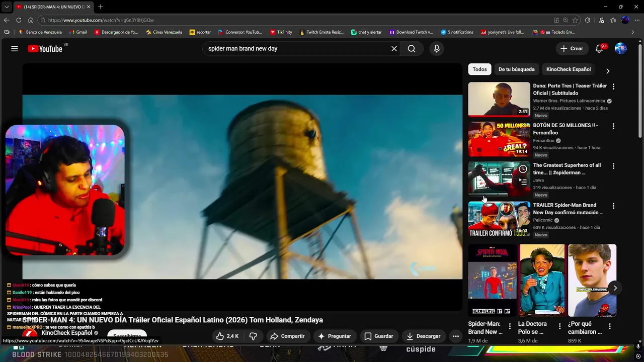644x362 pixels.
Task: Open the chat y alertar bookmark
Action: [366, 32]
